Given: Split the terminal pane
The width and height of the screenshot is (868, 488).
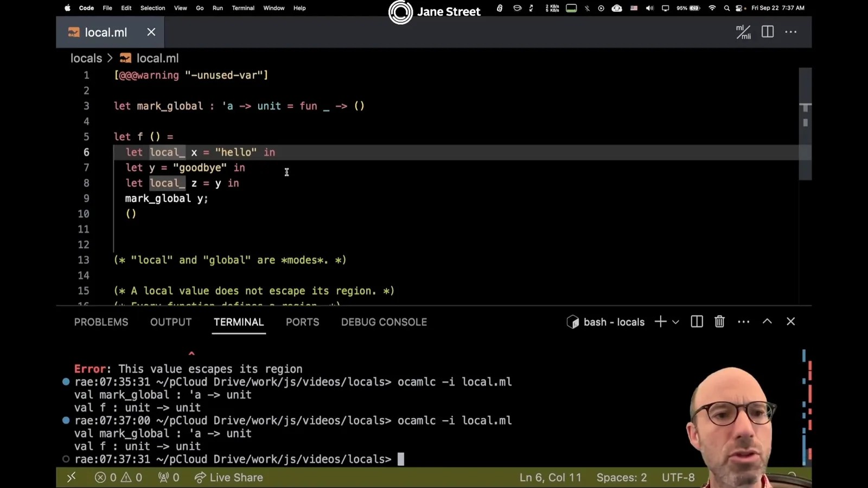Looking at the screenshot, I should tap(697, 322).
